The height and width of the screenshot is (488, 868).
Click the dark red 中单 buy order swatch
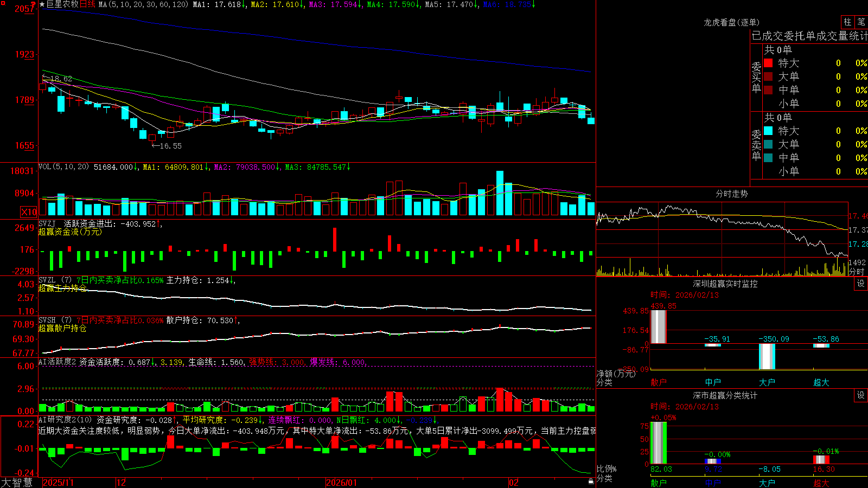pos(768,90)
